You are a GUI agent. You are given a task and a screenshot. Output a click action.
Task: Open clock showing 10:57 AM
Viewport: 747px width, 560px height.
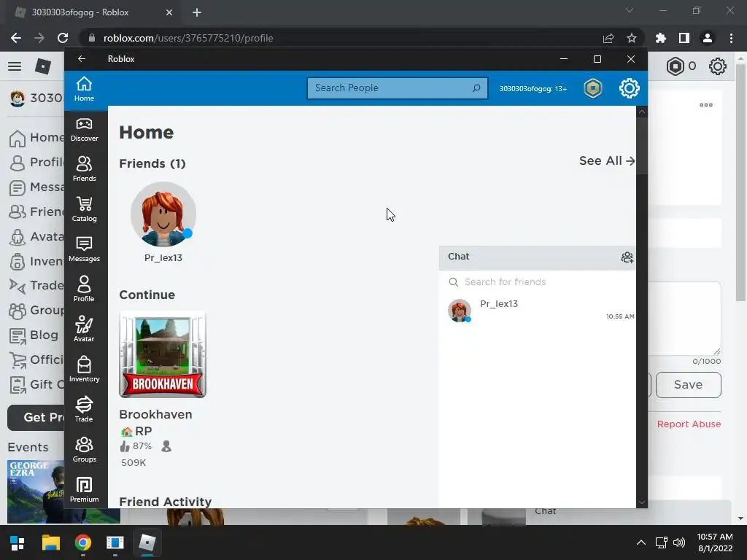click(715, 542)
